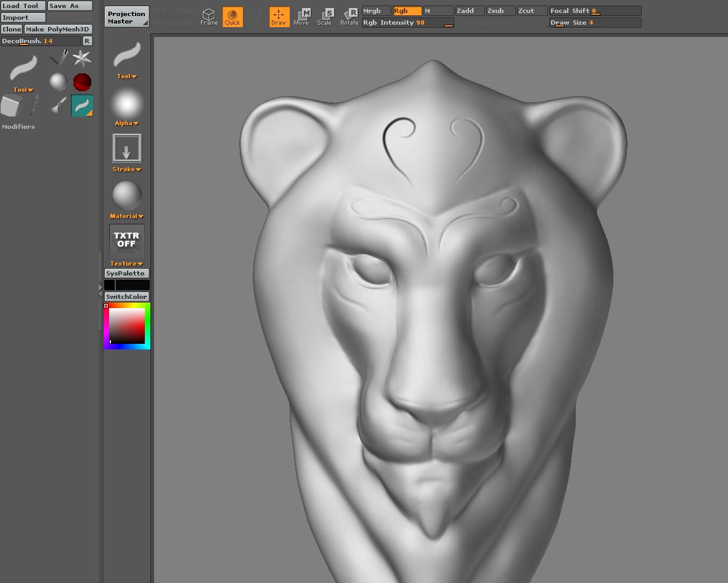Viewport: 728px width, 583px height.
Task: Open the Stroke dropdown label
Action: click(127, 169)
